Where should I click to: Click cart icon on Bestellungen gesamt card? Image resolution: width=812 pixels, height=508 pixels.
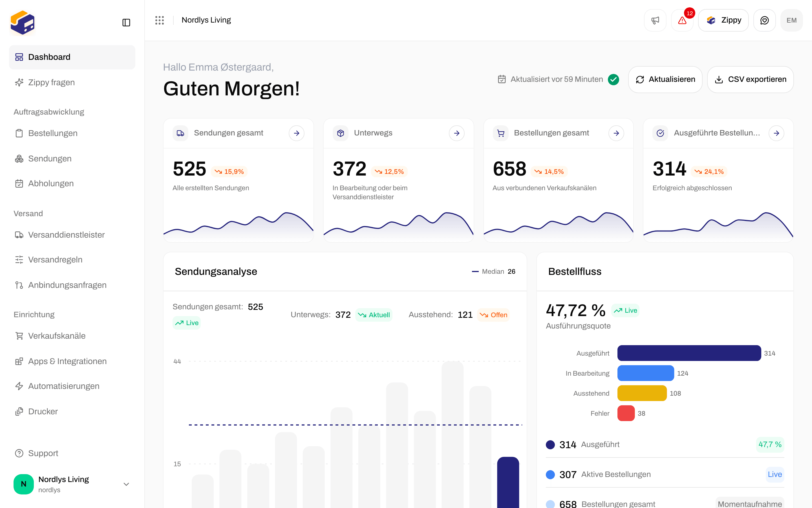(x=501, y=133)
